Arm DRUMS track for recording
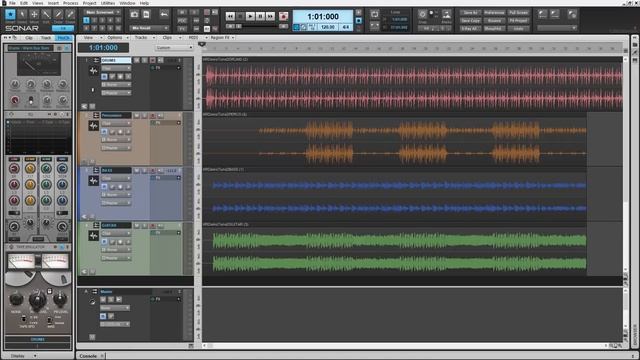Viewport: 640px width, 360px height. point(153,60)
